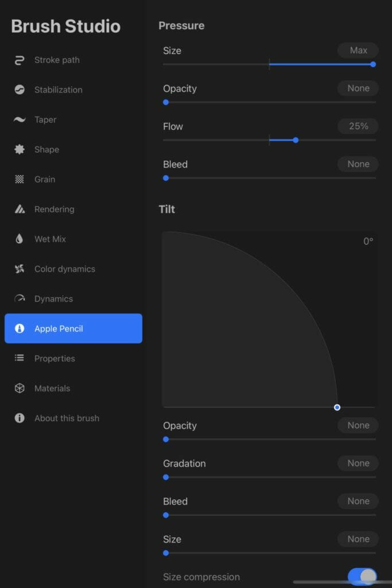392x588 pixels.
Task: Click the Tilt Opacity value None
Action: tap(358, 425)
